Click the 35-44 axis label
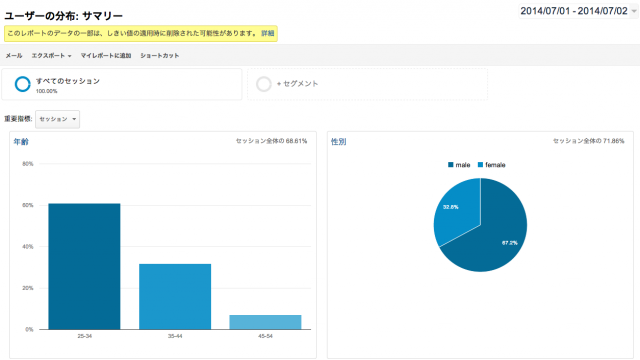The width and height of the screenshot is (640, 360). pyautogui.click(x=175, y=336)
